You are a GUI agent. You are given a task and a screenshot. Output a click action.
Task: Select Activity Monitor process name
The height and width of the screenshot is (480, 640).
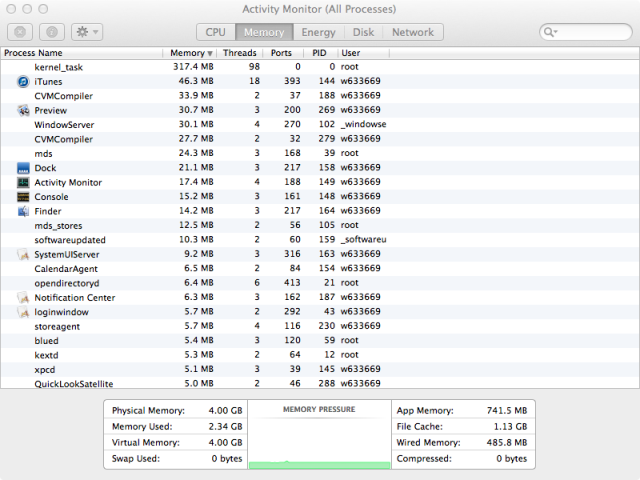coord(68,182)
